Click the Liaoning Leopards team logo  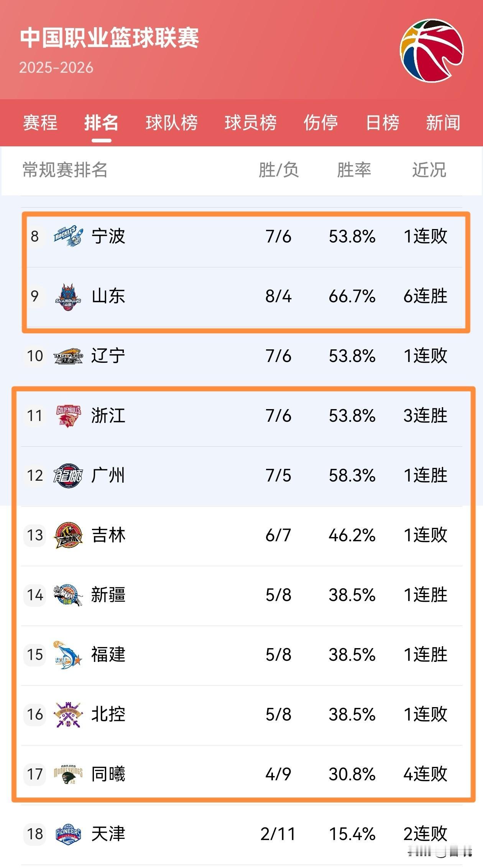pyautogui.click(x=68, y=356)
